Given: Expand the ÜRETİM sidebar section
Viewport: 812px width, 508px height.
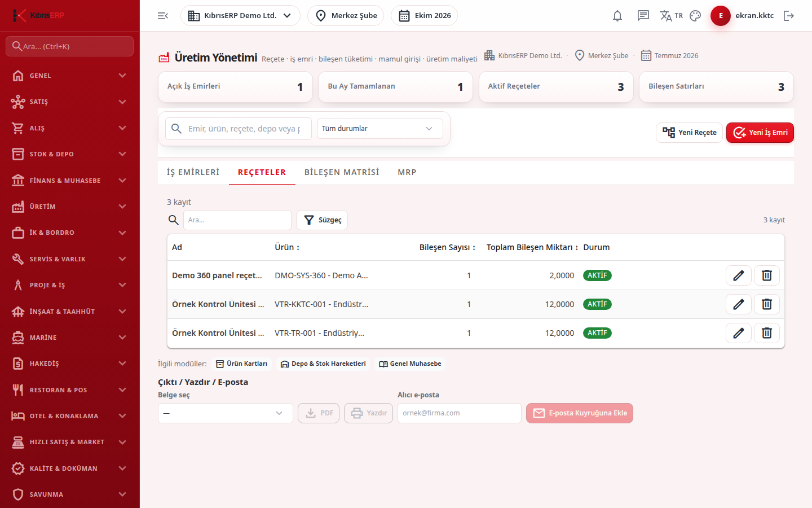Looking at the screenshot, I should click(70, 207).
